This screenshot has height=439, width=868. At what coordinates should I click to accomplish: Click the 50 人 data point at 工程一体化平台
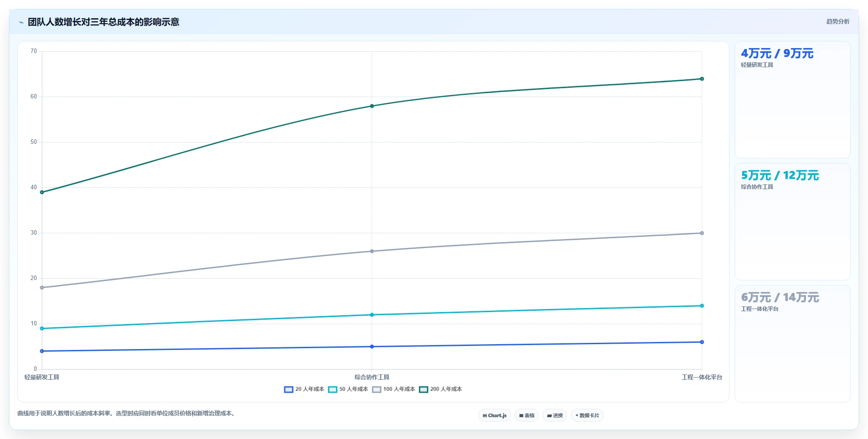702,306
